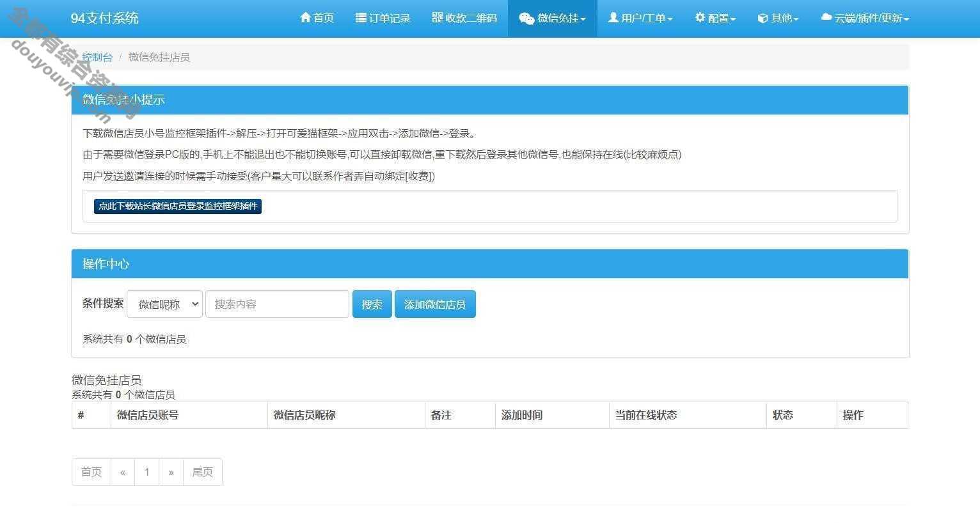This screenshot has height=523, width=980.
Task: Click the tip line starting 由于需要微信登录PC版的
Action: 382,155
